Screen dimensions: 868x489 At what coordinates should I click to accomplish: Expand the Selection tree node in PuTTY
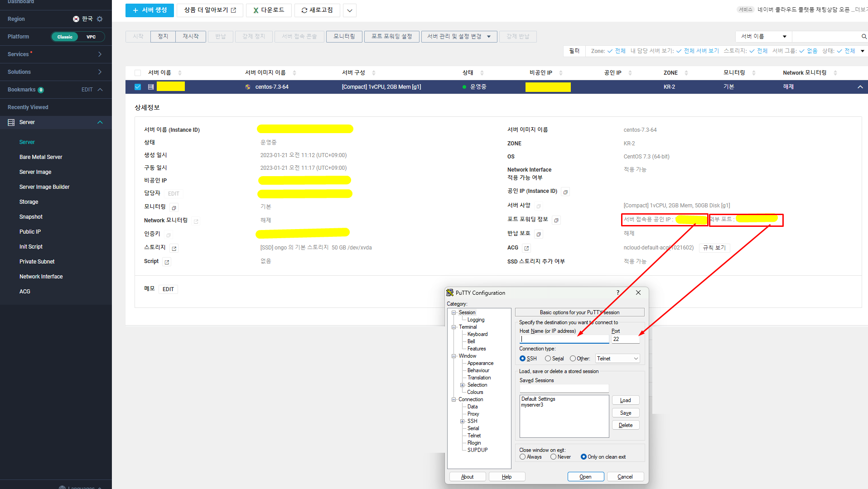click(463, 385)
